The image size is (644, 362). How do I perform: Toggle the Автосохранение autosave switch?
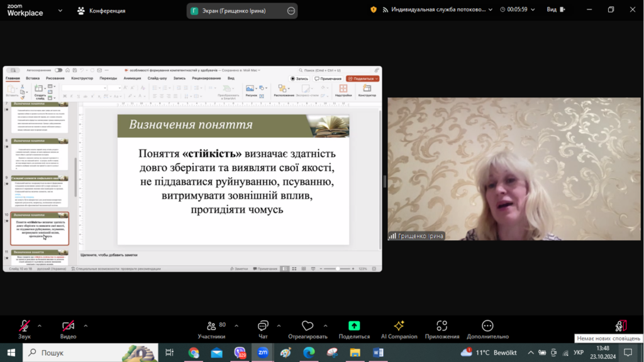58,70
